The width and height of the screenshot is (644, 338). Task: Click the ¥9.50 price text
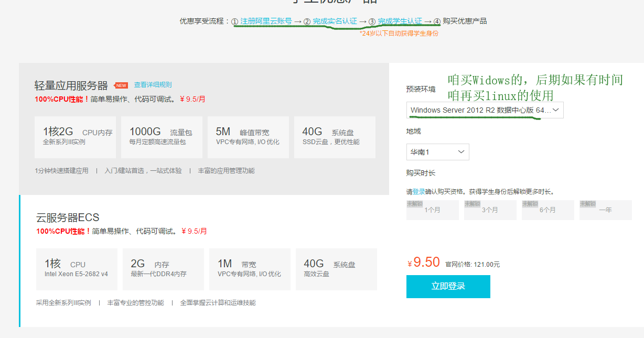(424, 263)
